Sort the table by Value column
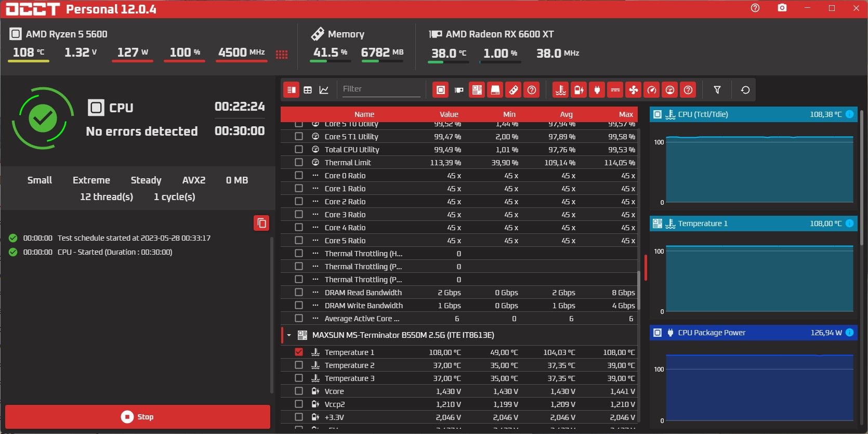Screen dimensions: 868x434 click(449, 114)
